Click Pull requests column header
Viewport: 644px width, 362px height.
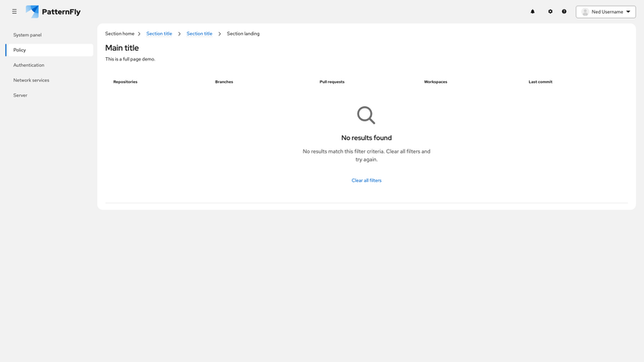tap(332, 82)
